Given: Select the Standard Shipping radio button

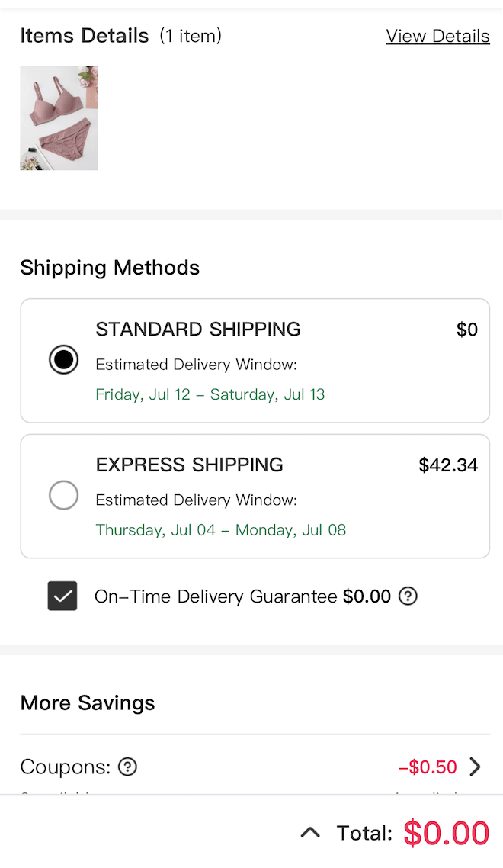Looking at the screenshot, I should coord(63,359).
